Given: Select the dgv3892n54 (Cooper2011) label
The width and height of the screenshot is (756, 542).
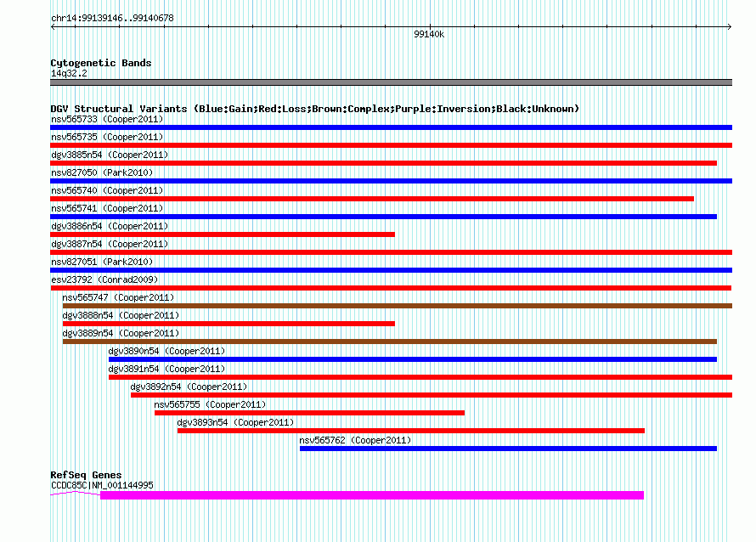Looking at the screenshot, I should tap(189, 387).
